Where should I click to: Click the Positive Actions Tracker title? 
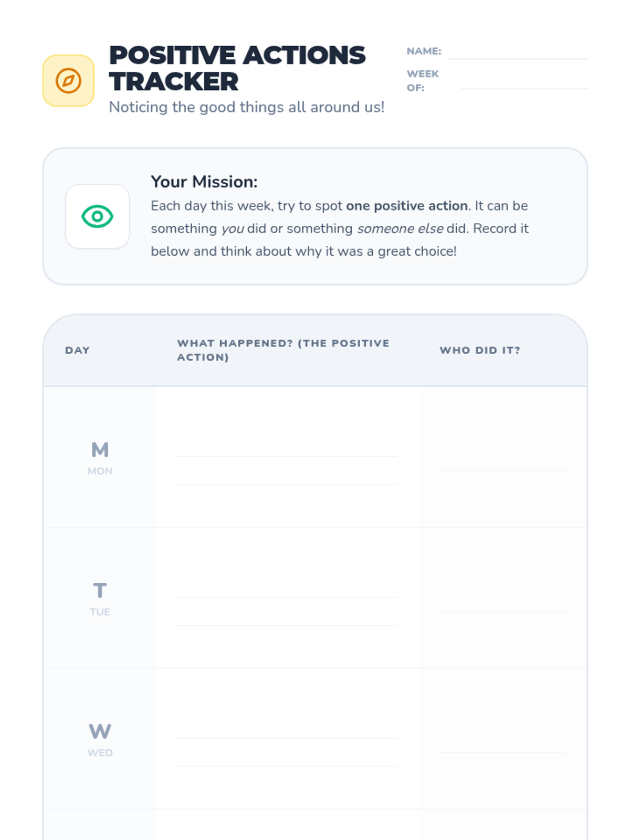(237, 68)
